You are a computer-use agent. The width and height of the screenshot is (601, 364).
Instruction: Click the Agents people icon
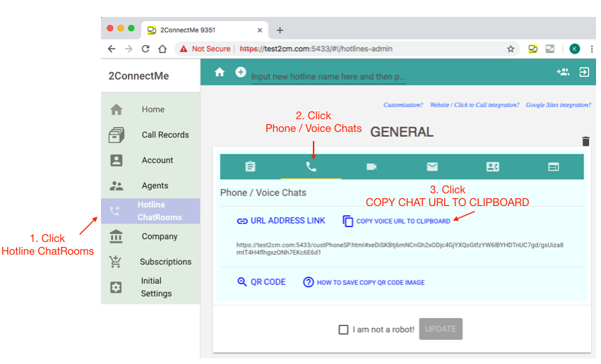click(x=116, y=186)
